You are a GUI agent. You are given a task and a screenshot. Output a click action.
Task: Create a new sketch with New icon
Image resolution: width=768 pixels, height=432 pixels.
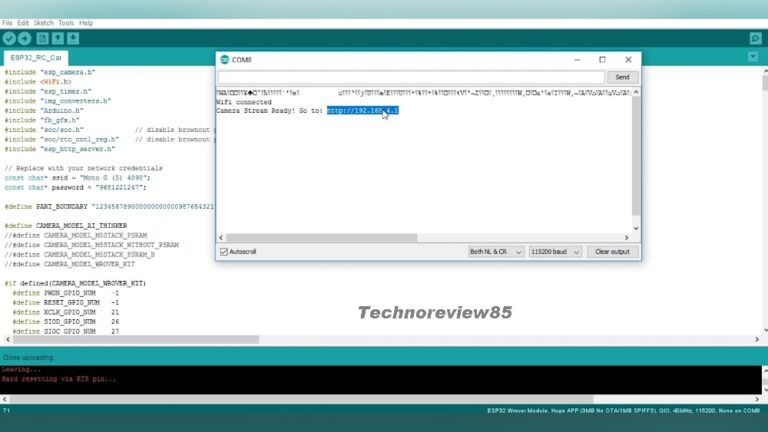(x=43, y=38)
